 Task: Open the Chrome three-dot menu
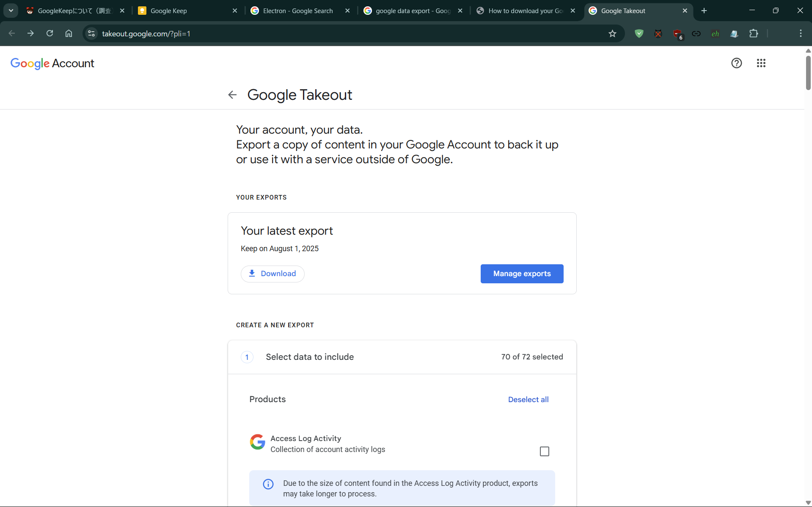coord(801,33)
